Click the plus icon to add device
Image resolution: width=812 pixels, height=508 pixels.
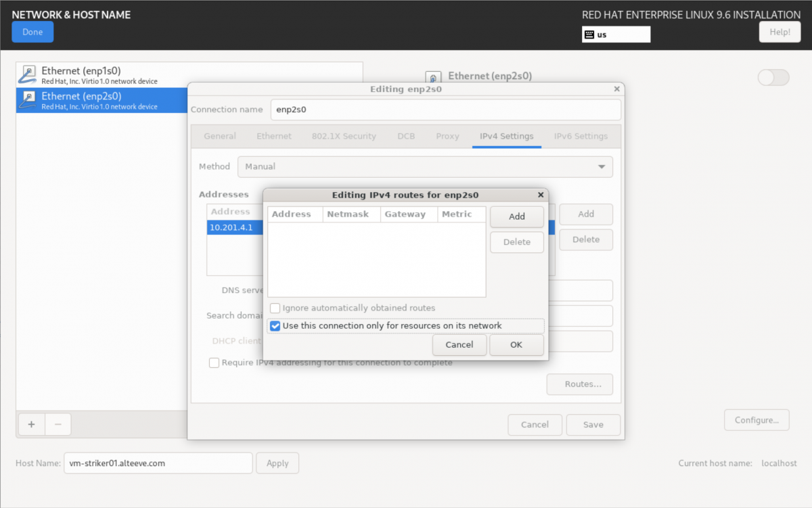click(x=31, y=424)
